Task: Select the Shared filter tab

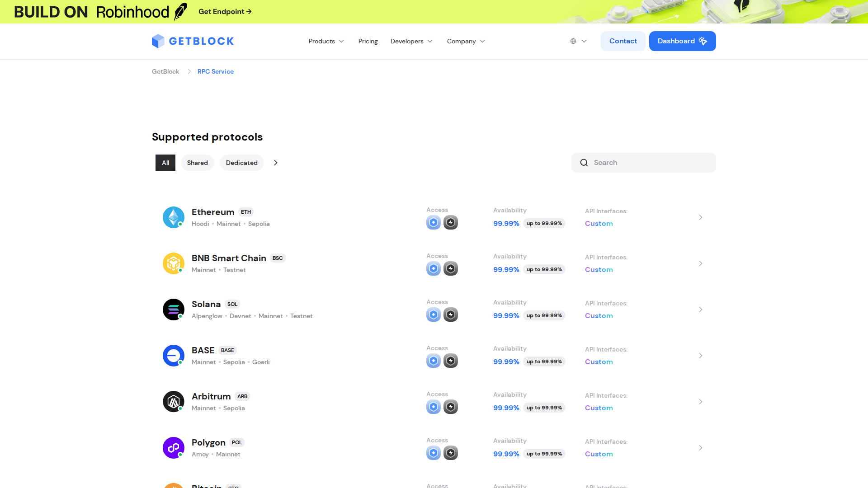Action: click(198, 163)
